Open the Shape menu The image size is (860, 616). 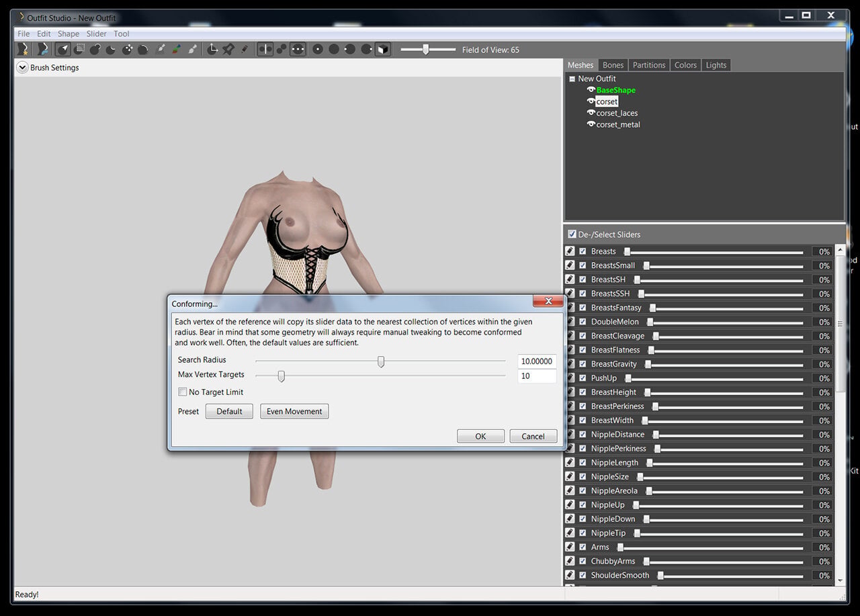(69, 34)
